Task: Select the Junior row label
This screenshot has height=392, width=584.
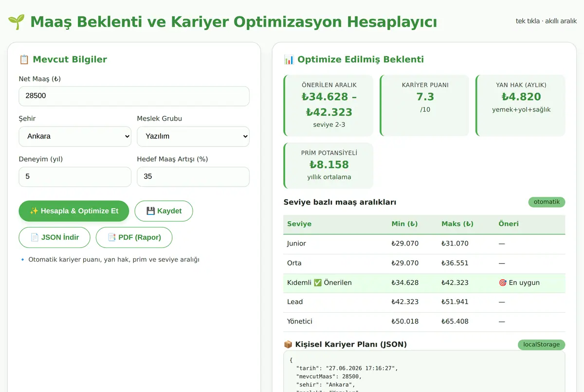Action: pos(297,244)
